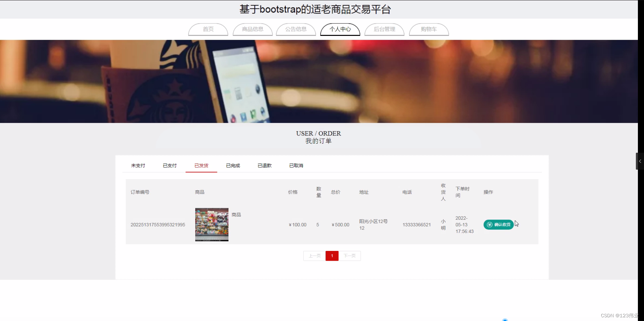This screenshot has height=321, width=644.
Task: Select page number 1 in pagination
Action: [332, 256]
